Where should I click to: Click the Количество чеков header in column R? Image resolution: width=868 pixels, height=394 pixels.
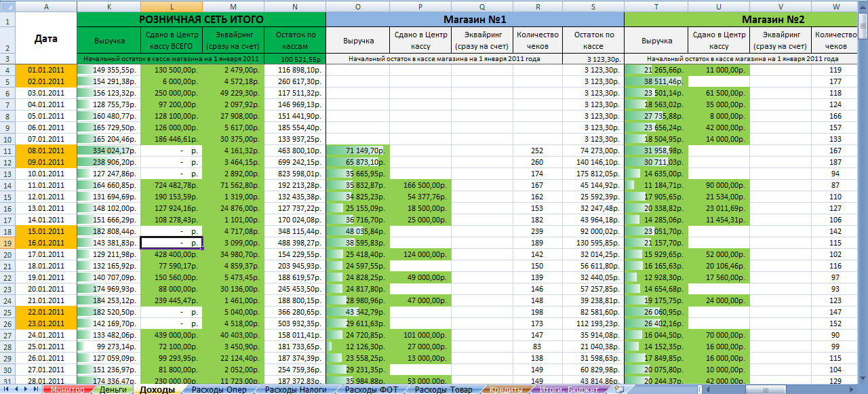[538, 41]
